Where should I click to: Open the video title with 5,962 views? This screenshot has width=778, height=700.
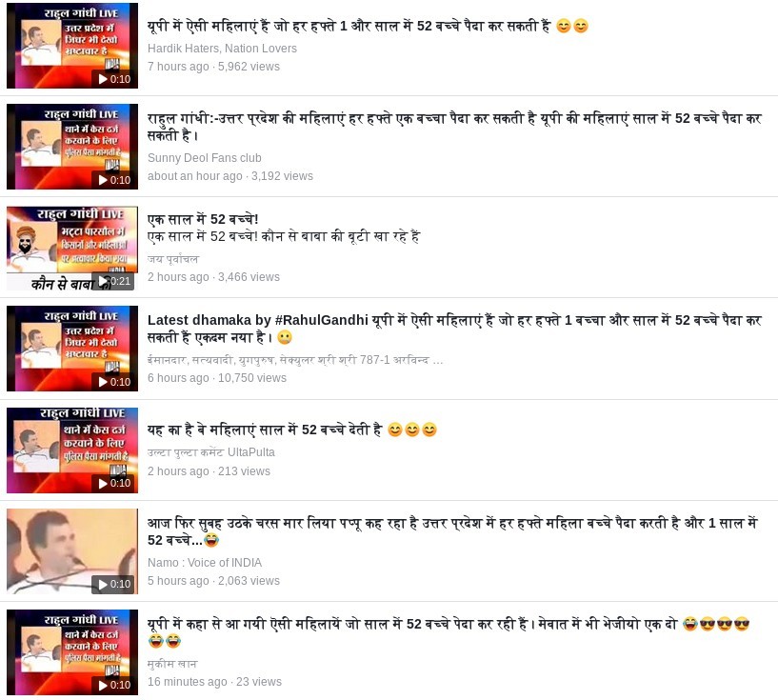pyautogui.click(x=368, y=26)
